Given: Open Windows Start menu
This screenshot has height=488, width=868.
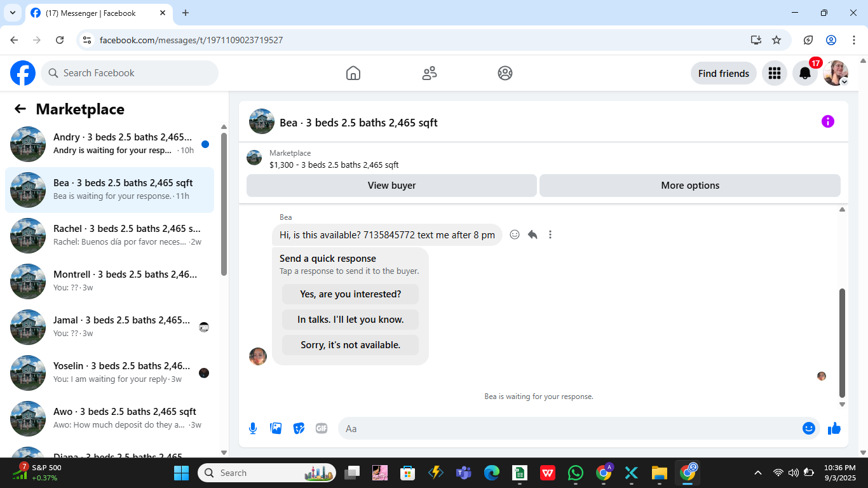Looking at the screenshot, I should point(182,473).
